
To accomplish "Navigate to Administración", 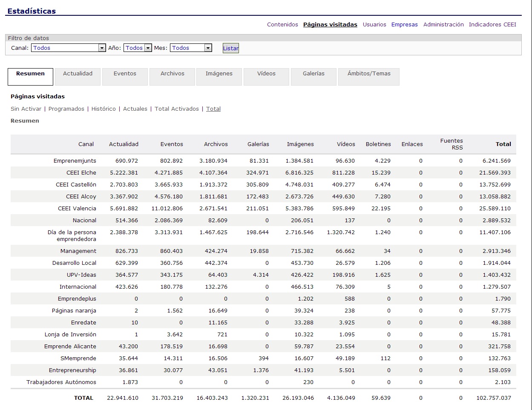I will (x=443, y=25).
